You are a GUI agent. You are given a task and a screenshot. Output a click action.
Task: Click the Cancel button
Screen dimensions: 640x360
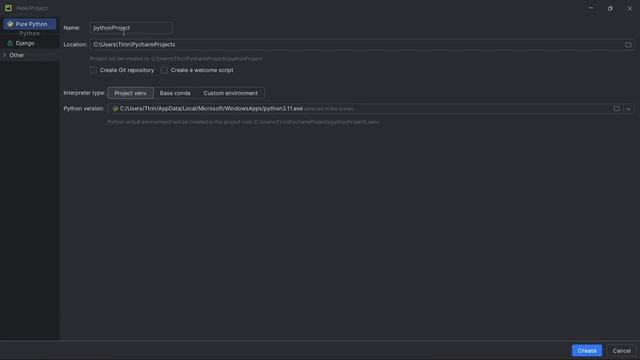pos(621,351)
